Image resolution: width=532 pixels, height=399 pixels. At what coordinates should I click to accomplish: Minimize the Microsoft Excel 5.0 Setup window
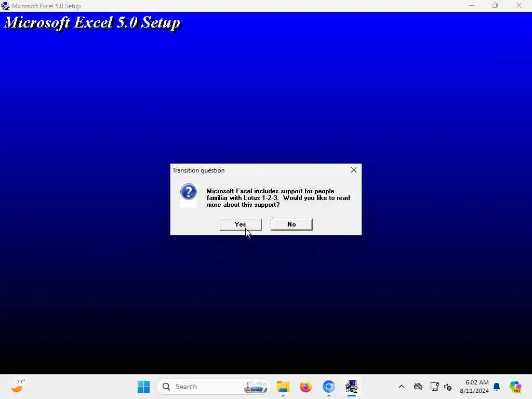coord(472,5)
